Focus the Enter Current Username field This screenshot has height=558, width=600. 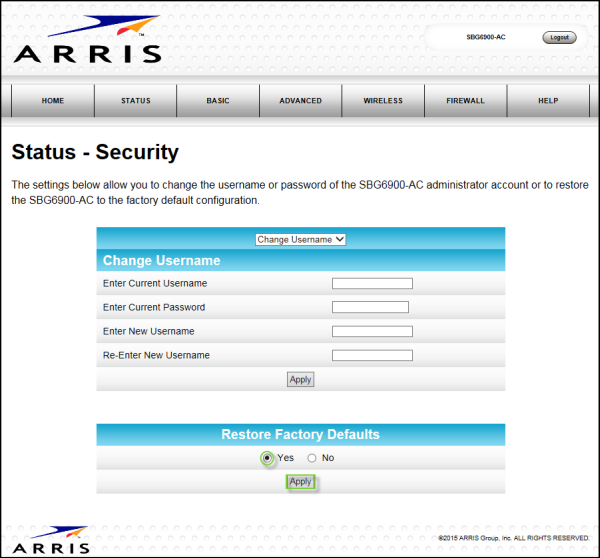point(372,284)
